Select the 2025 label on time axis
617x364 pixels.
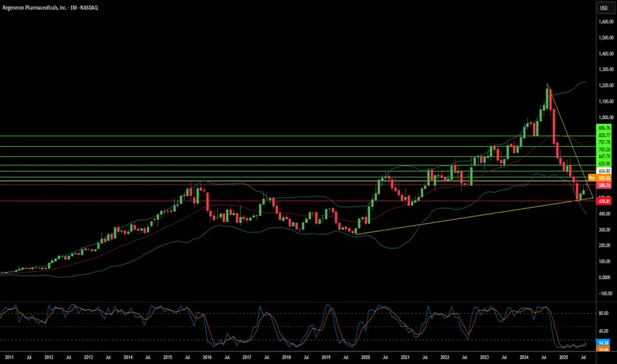[x=563, y=357]
